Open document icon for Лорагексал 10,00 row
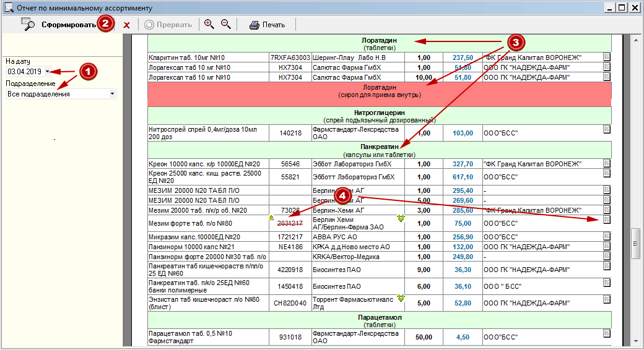This screenshot has height=350, width=644. coord(607,76)
